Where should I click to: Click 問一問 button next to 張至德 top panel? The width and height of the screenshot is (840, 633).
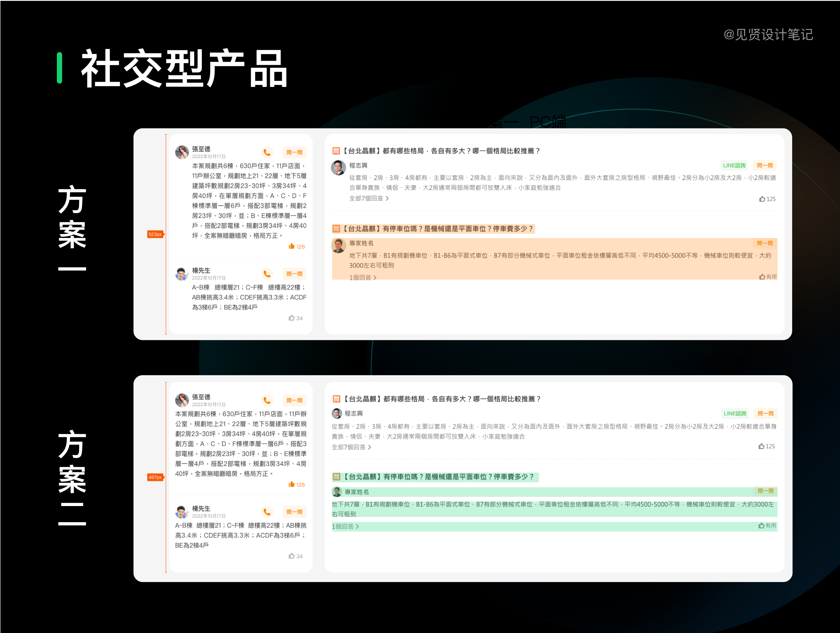click(x=294, y=152)
